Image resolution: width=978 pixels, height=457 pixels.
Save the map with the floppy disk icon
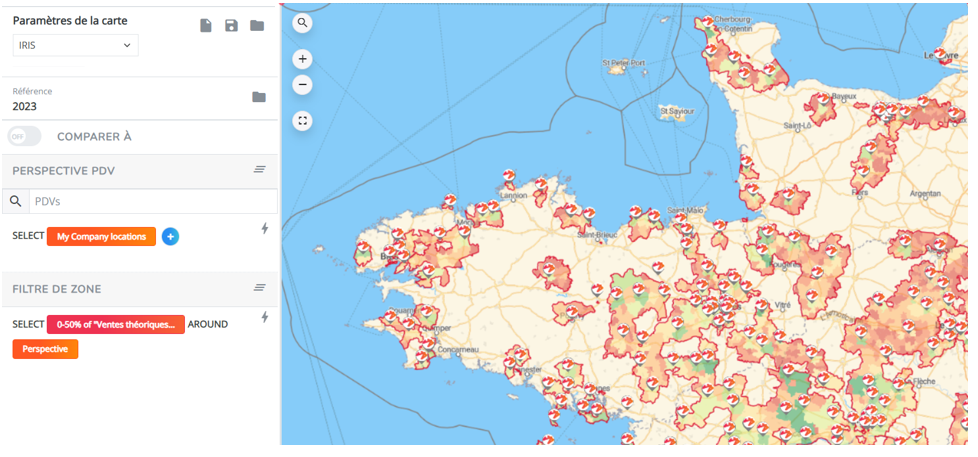click(x=231, y=26)
